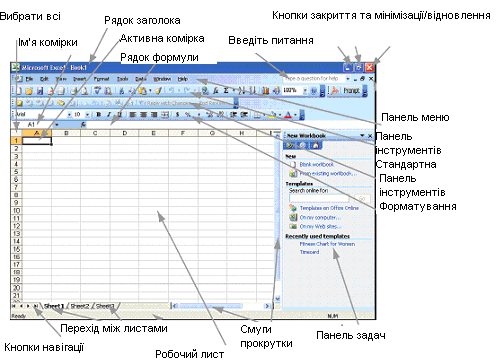This screenshot has height=363, width=497.
Task: Toggle Bold formatting
Action: click(99, 115)
